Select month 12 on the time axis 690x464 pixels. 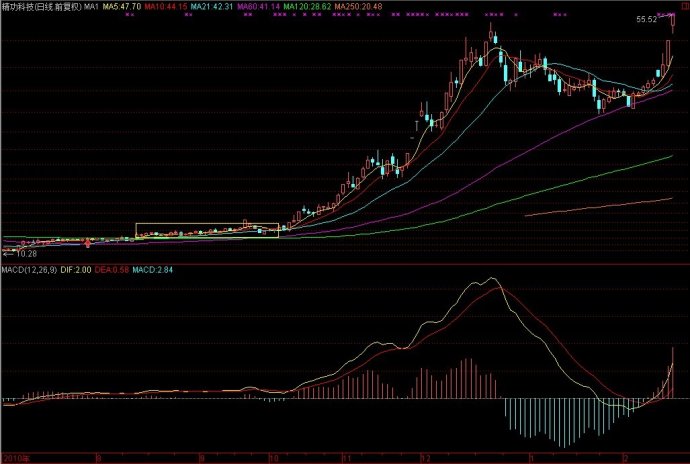pyautogui.click(x=424, y=458)
